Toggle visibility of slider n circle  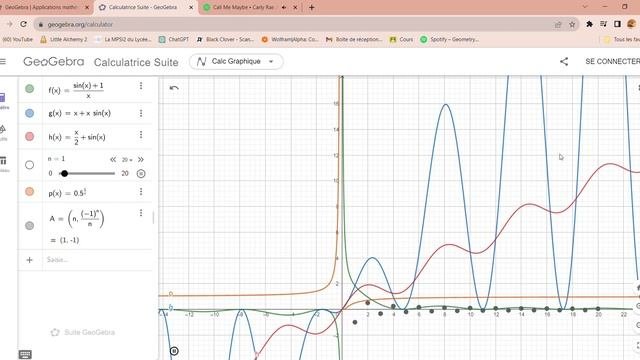pyautogui.click(x=29, y=165)
